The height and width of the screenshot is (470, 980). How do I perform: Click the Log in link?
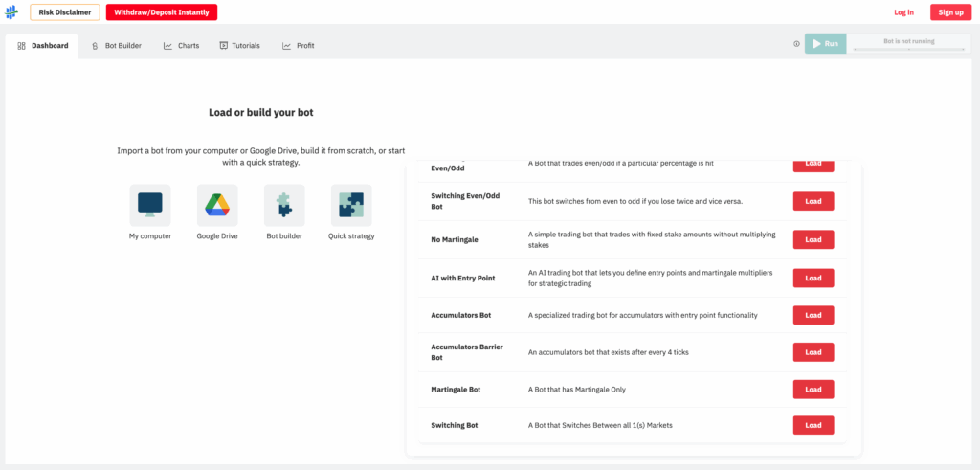pos(903,12)
